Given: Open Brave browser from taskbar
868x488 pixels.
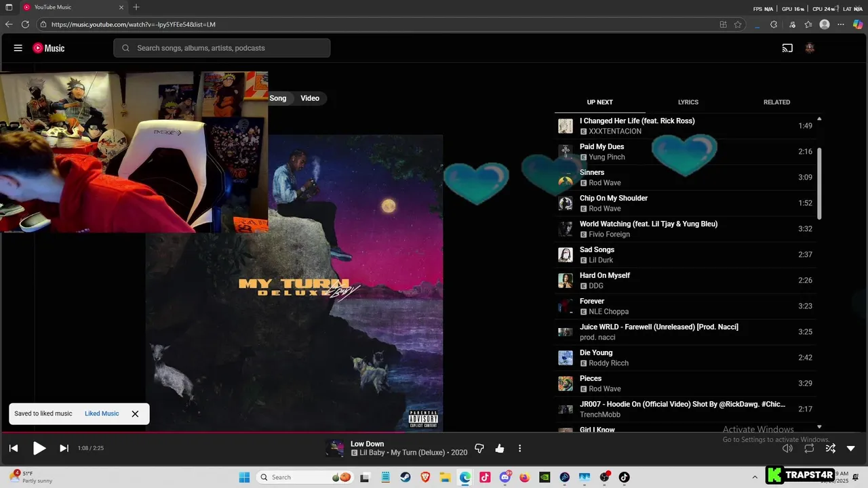Looking at the screenshot, I should pos(425,477).
